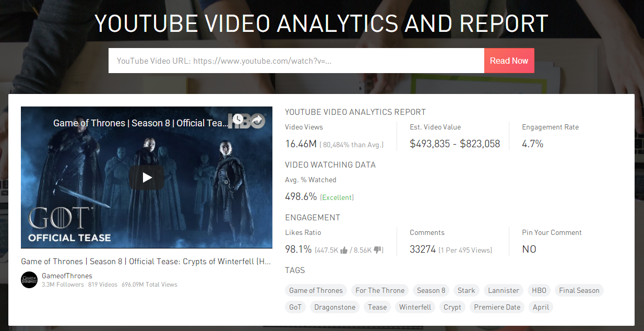The image size is (644, 331).
Task: Click the 498.6% watched value
Action: pos(301,197)
